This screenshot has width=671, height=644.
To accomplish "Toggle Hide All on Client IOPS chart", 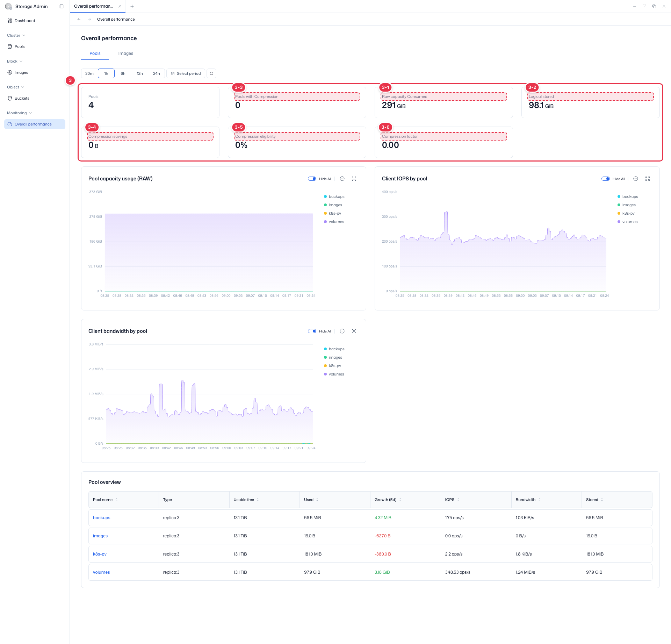I will pos(606,179).
